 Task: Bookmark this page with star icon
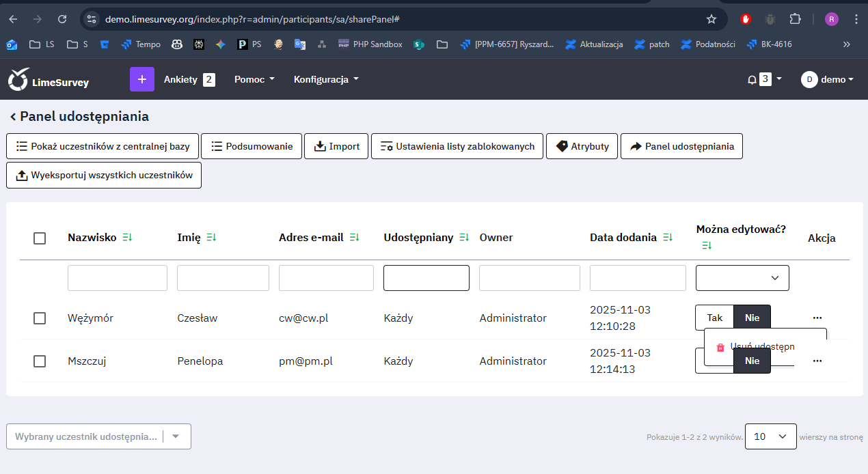[711, 19]
